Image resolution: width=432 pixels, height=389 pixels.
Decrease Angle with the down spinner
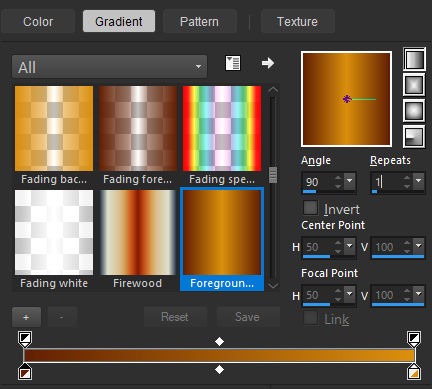[338, 185]
